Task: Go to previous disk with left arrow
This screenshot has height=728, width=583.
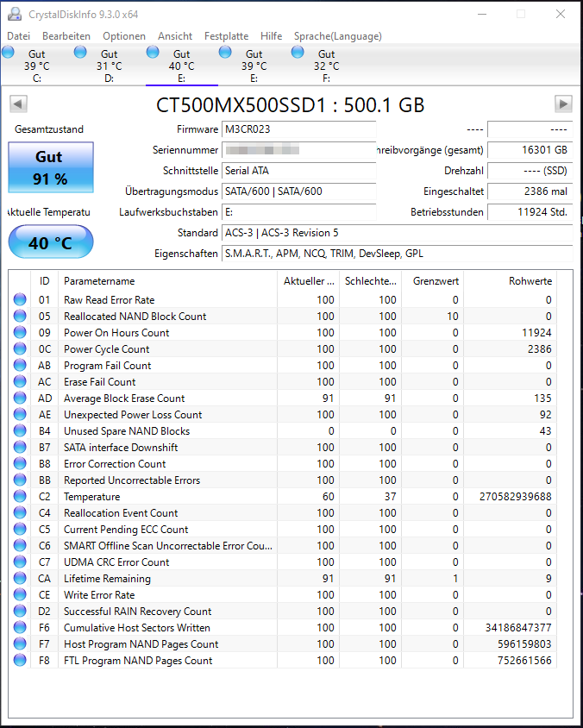Action: [x=19, y=104]
